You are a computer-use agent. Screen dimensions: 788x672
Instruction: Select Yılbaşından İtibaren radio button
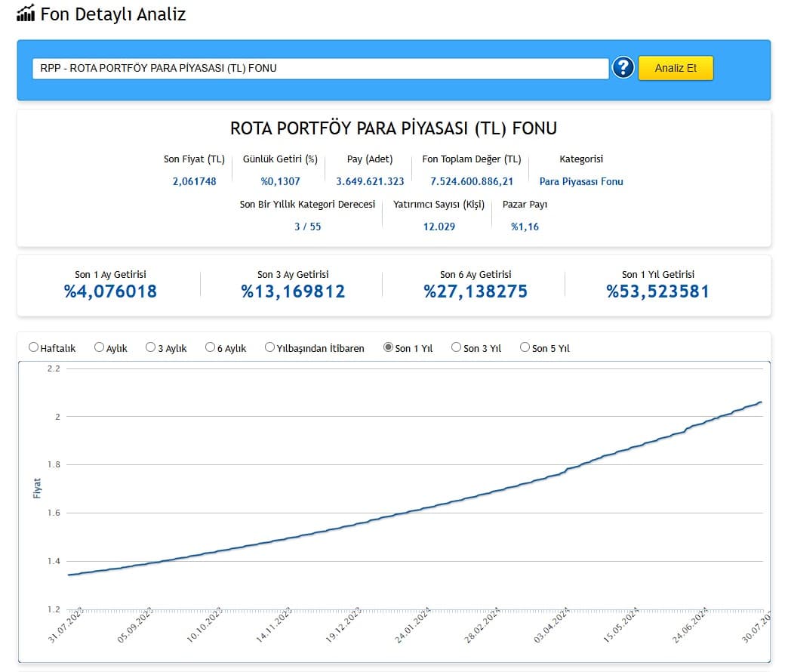(270, 347)
